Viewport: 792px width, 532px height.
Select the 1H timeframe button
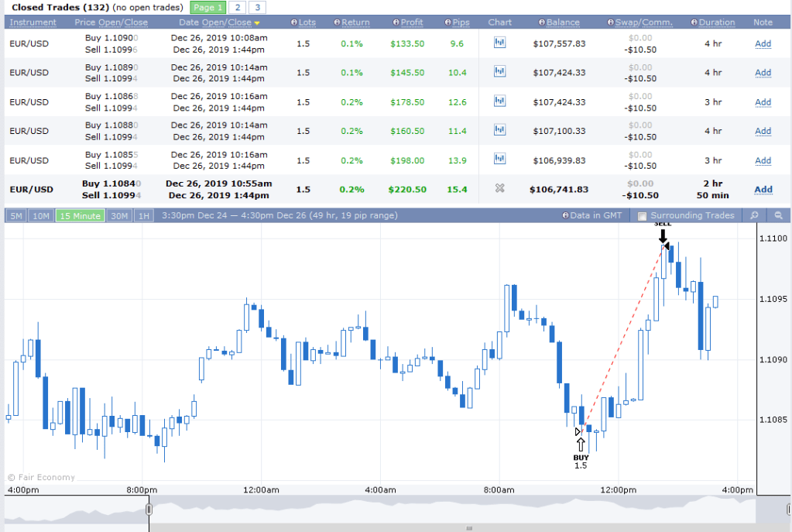point(143,216)
